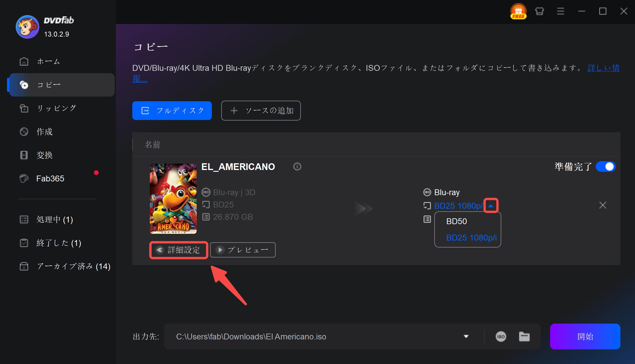Close the DVDFab window

624,11
